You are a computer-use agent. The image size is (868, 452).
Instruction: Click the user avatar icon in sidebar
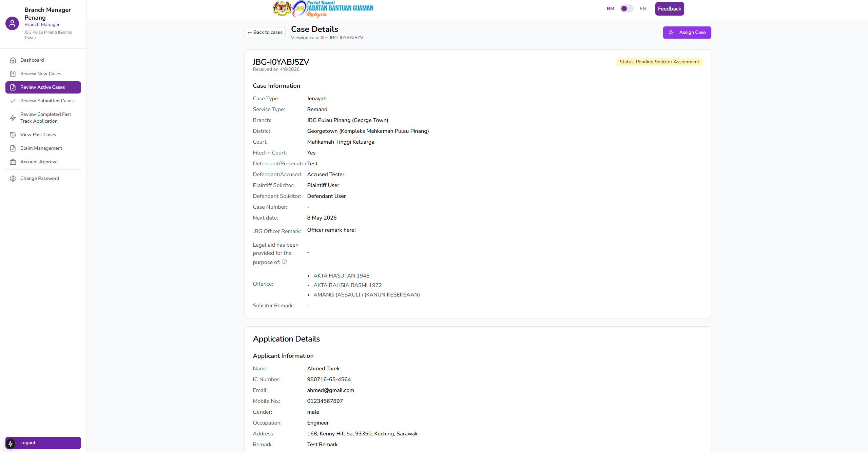click(x=12, y=23)
